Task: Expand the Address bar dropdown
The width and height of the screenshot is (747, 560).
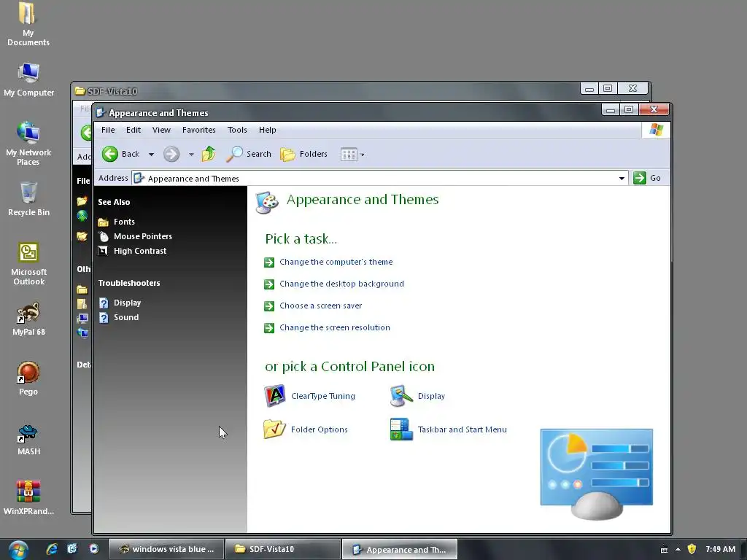Action: click(x=622, y=178)
